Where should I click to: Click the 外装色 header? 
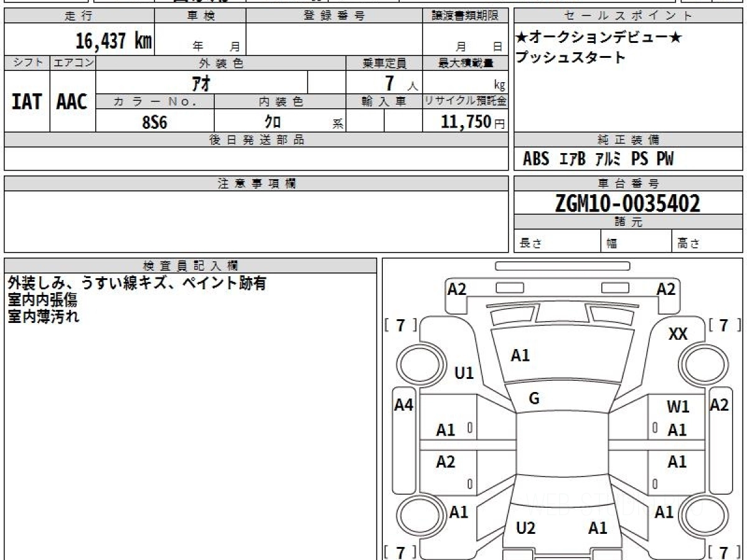pos(221,63)
